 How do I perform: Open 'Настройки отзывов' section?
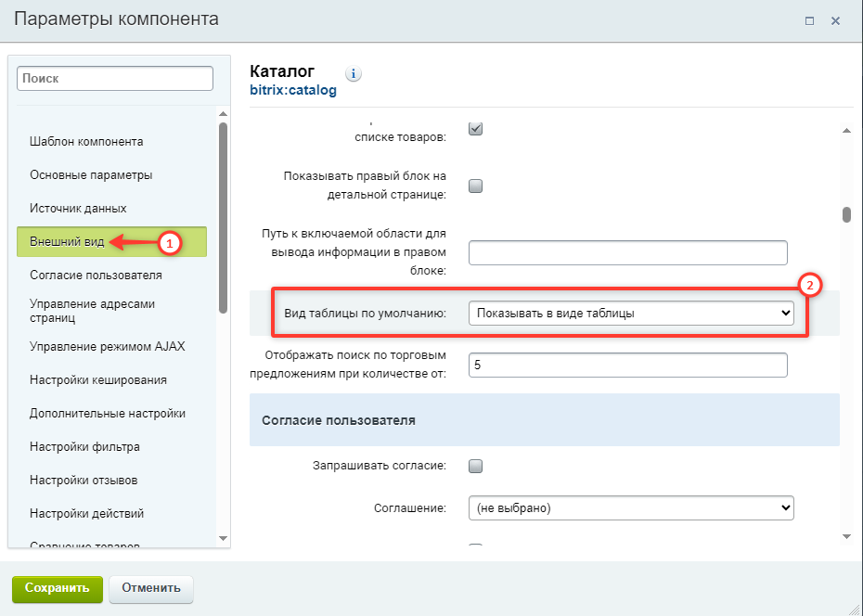point(84,481)
